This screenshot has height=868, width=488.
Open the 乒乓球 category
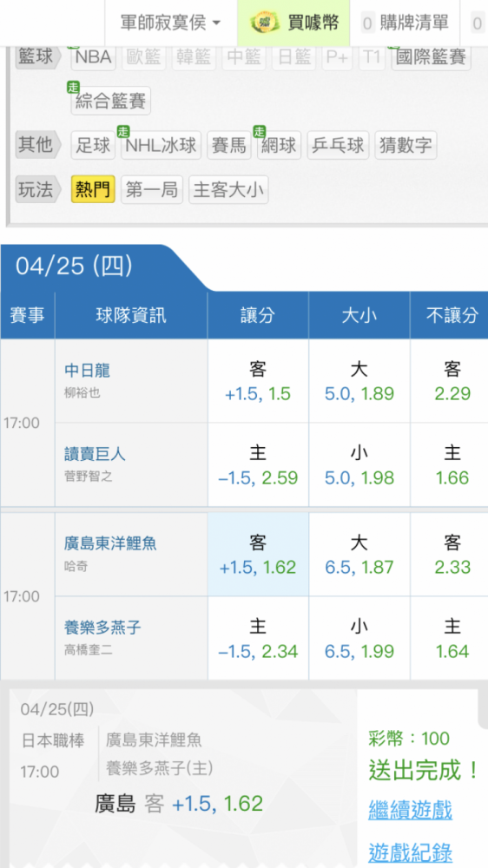point(338,145)
